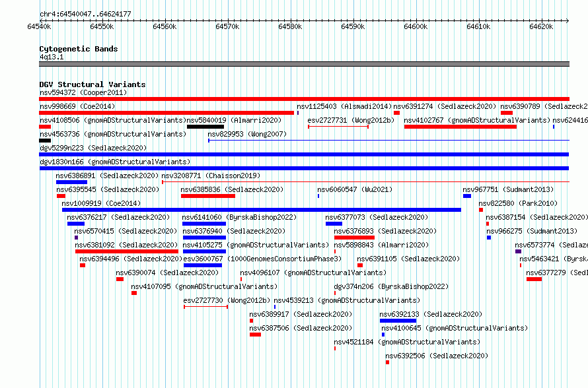
Task: Click nsv4108506 (gnomADStructuralVariants) label
Action: 113,120
